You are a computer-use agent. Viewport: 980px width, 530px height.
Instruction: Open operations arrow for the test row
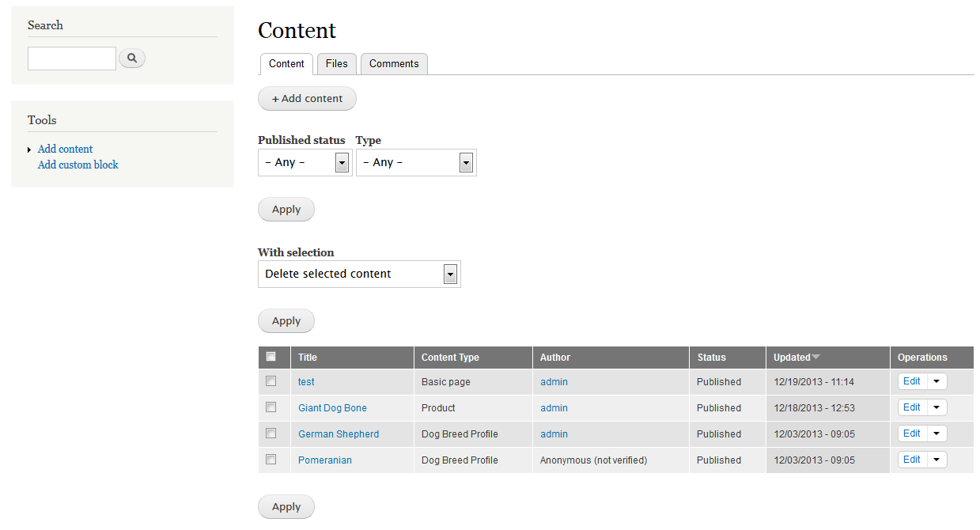(936, 381)
